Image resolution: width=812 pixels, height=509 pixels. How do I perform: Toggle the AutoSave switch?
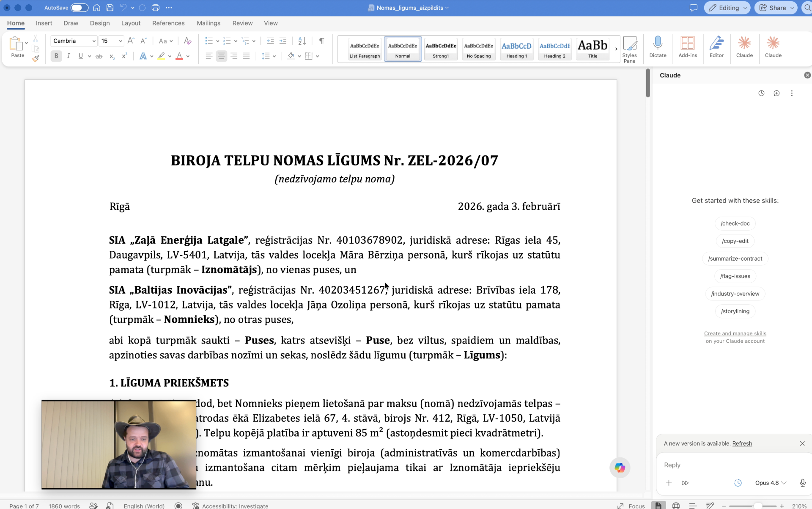click(79, 8)
